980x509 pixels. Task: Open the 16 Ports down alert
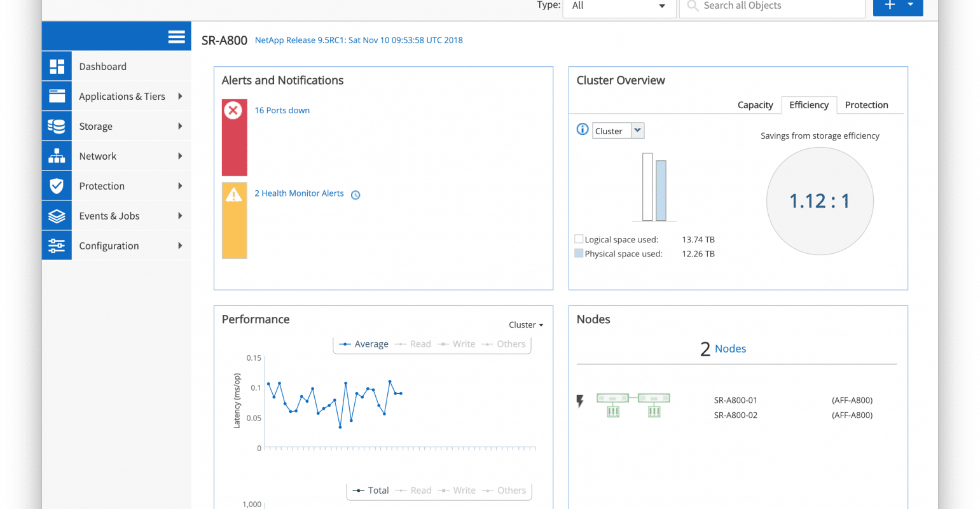pos(282,110)
